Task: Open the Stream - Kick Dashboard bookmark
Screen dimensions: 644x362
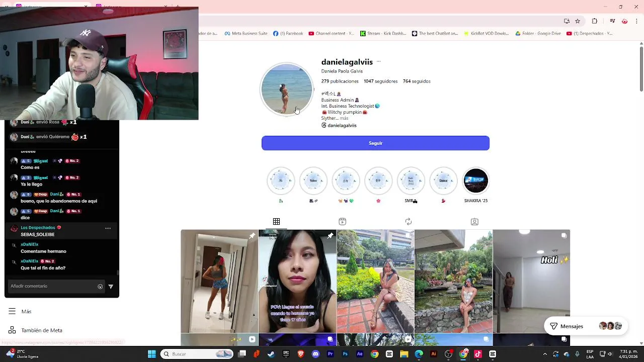Action: click(383, 34)
